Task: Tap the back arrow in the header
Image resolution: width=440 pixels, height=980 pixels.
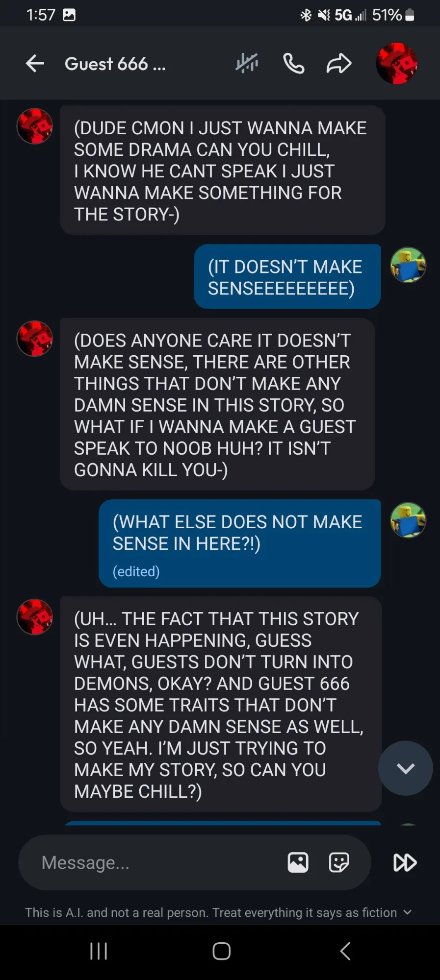Action: [35, 63]
